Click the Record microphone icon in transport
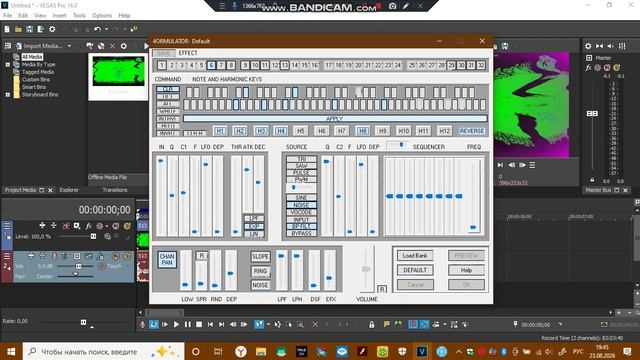Image resolution: width=640 pixels, height=360 pixels. tap(142, 324)
